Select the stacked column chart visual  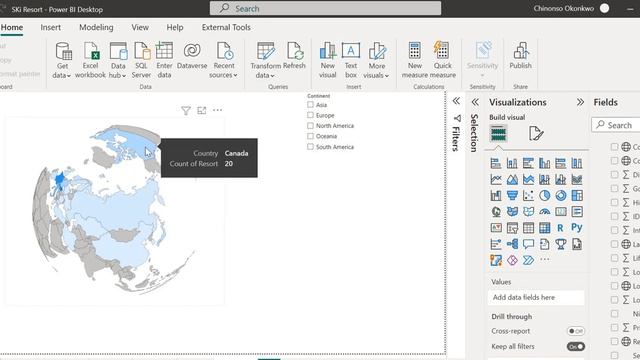(512, 163)
